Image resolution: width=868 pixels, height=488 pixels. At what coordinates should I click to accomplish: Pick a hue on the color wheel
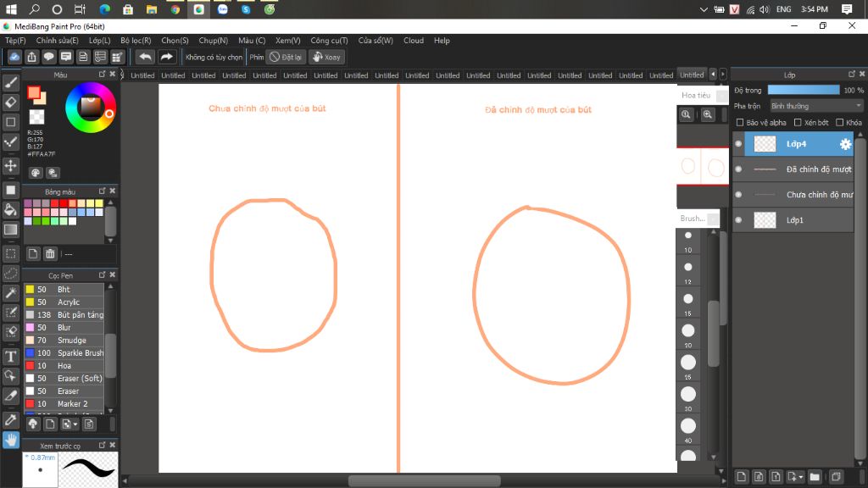pos(90,108)
